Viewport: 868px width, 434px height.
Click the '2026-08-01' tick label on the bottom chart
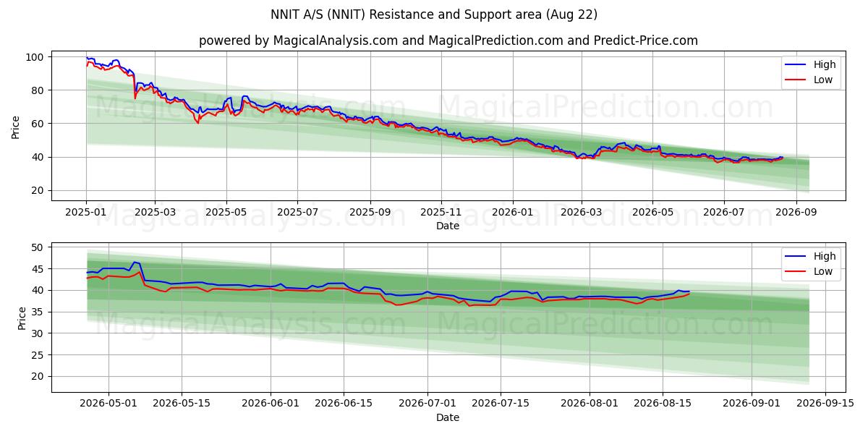[589, 404]
